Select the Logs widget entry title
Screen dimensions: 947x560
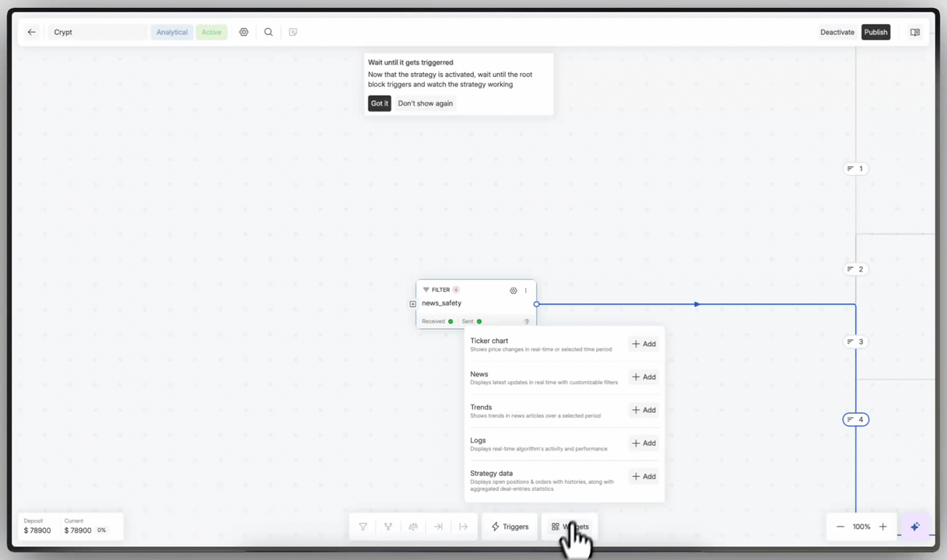[478, 440]
